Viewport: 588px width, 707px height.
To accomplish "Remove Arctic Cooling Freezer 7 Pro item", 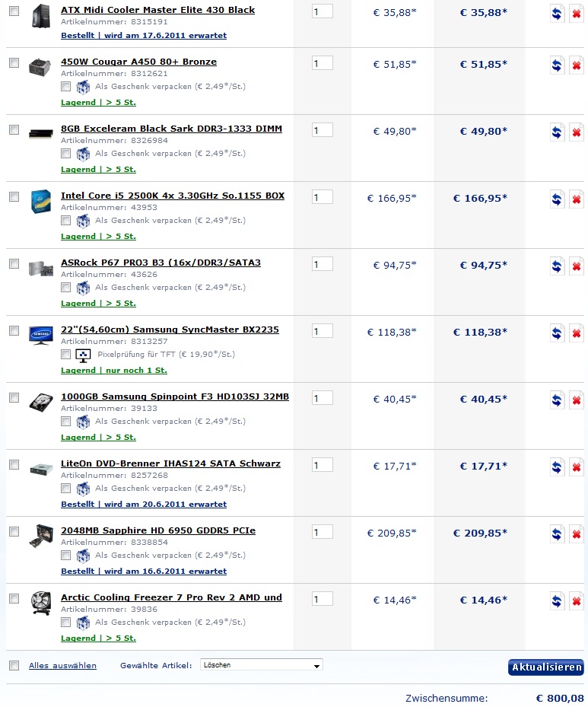I will [577, 600].
